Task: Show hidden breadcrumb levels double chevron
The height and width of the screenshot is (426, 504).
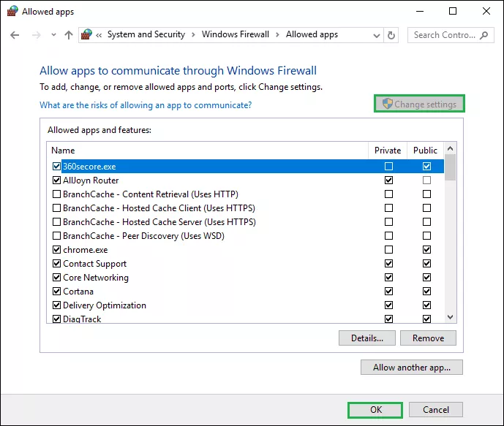Action: click(99, 35)
